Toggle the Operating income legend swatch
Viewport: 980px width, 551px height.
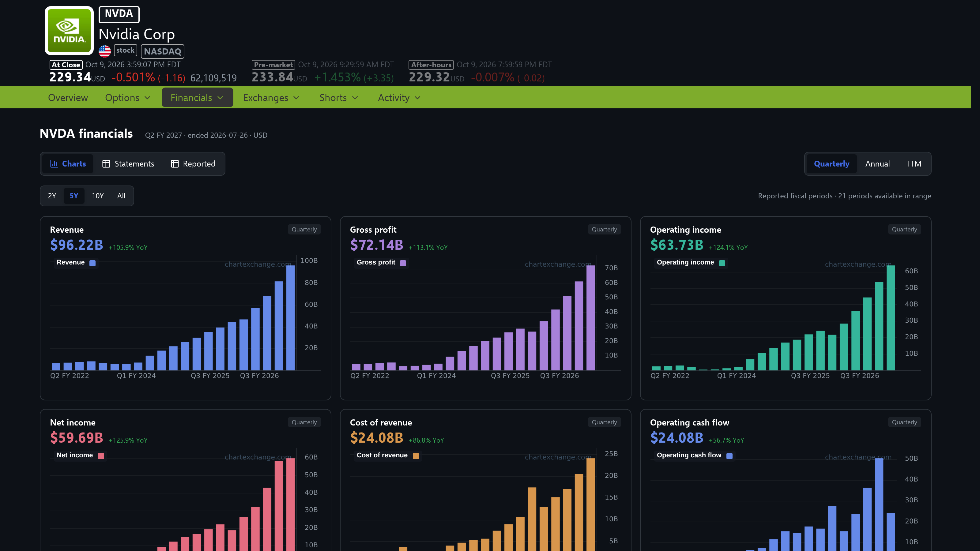click(722, 263)
